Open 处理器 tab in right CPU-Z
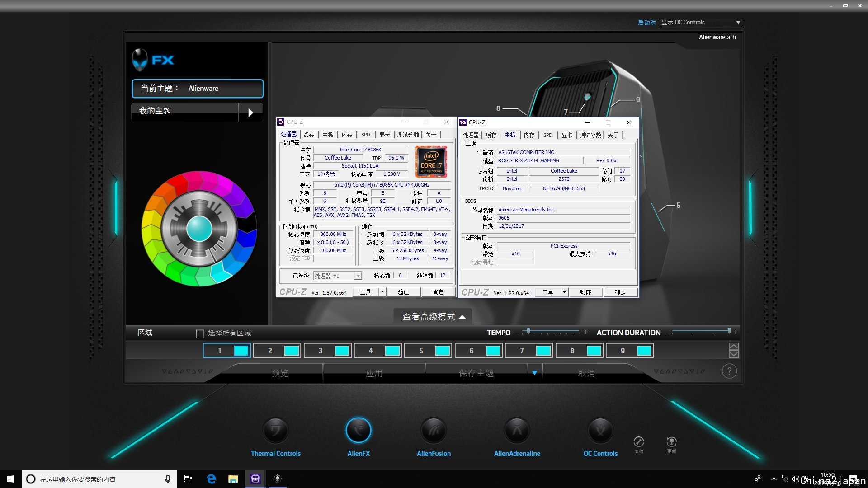The width and height of the screenshot is (868, 488). [471, 135]
